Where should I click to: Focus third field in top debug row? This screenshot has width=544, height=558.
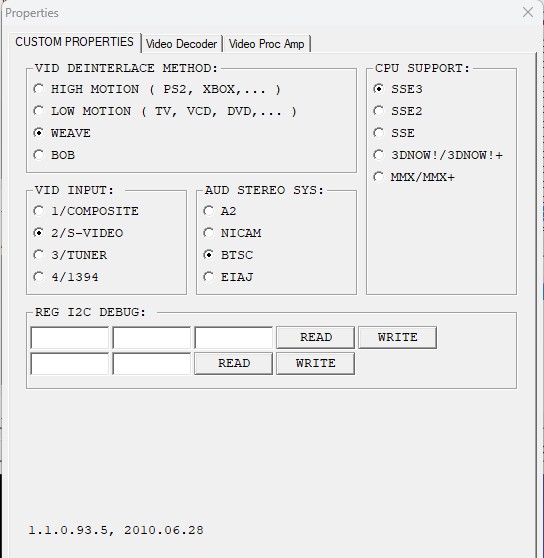(234, 337)
